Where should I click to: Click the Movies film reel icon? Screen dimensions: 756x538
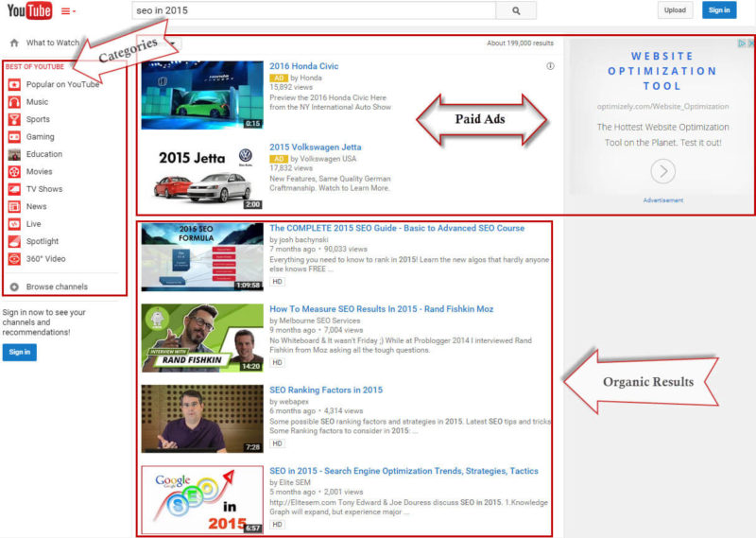[14, 171]
